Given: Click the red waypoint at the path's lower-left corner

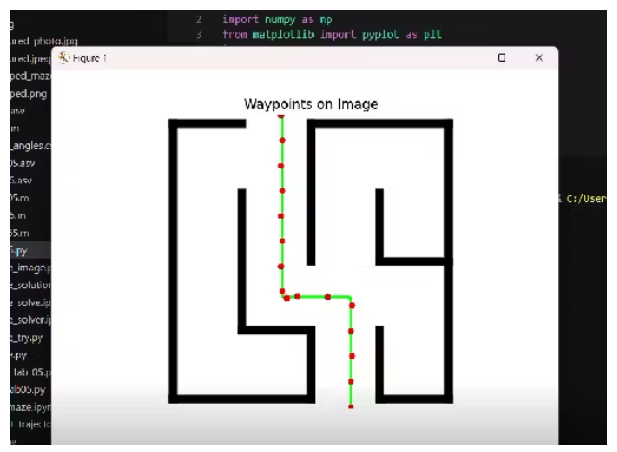Looking at the screenshot, I should tap(285, 297).
